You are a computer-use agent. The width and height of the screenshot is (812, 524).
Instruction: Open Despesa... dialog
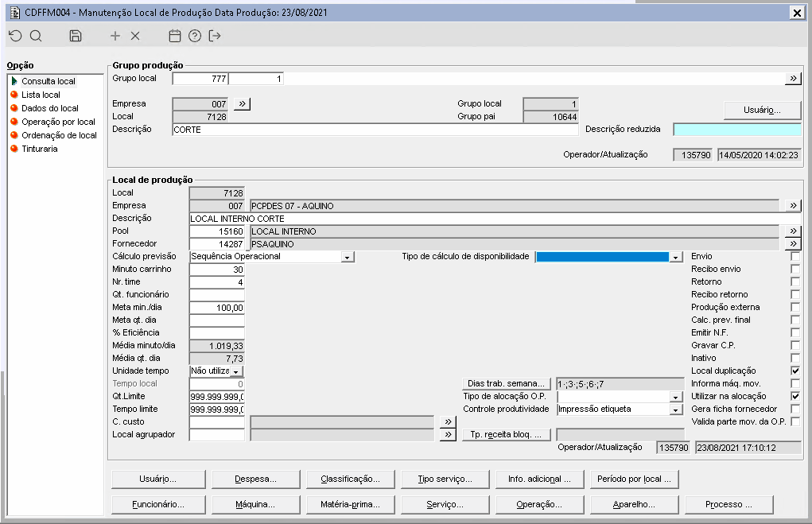point(256,479)
